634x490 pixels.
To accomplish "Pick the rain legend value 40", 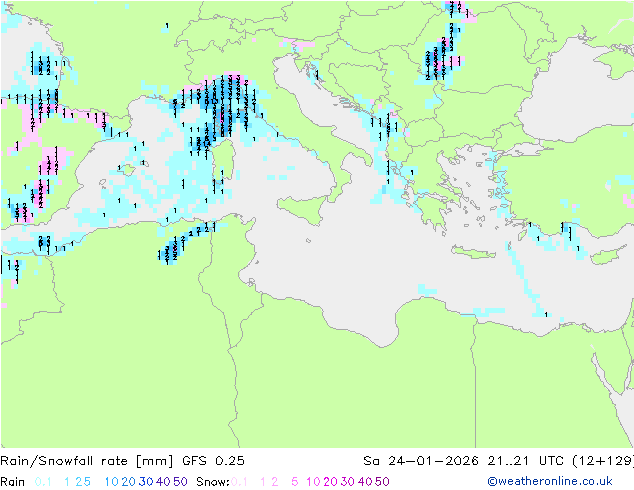I will (x=163, y=482).
